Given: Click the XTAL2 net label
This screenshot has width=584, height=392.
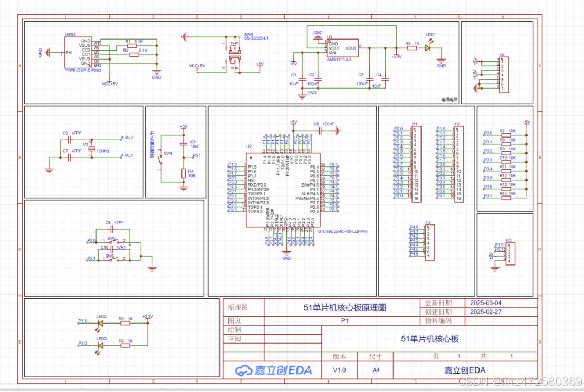Looking at the screenshot, I should click(127, 138).
